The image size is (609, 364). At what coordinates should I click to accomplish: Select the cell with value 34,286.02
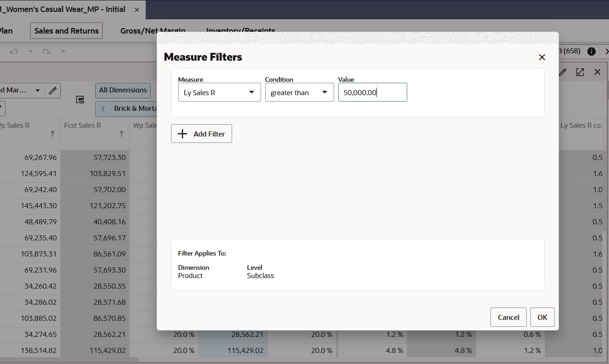[x=30, y=302]
